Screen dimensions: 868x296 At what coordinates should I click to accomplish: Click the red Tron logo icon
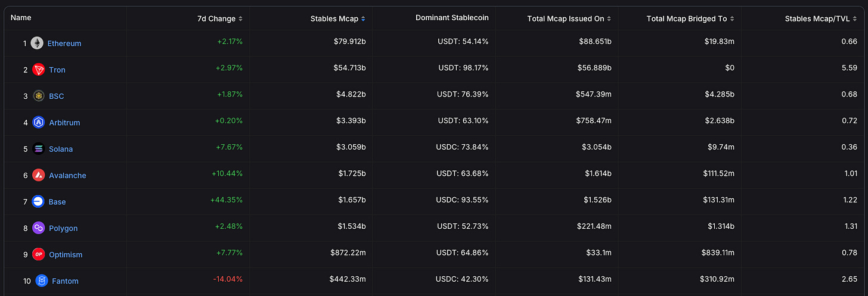point(39,70)
